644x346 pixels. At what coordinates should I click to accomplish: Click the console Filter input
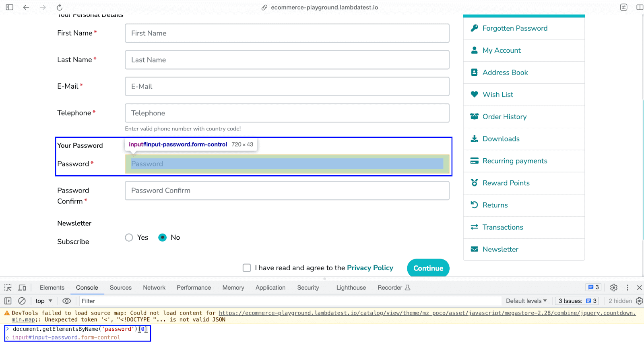[290, 301]
